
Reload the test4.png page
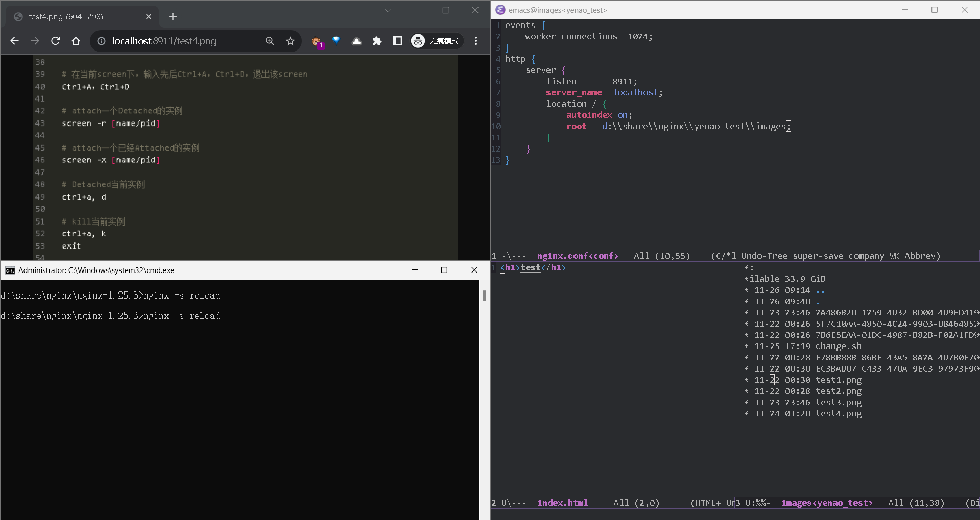pos(55,41)
